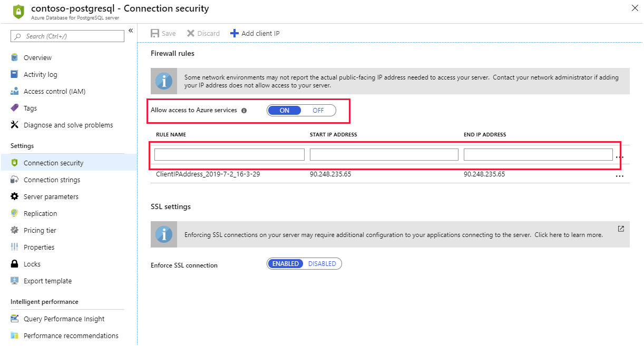Open Tags via purple tag icon
The width and height of the screenshot is (644, 346).
(15, 108)
